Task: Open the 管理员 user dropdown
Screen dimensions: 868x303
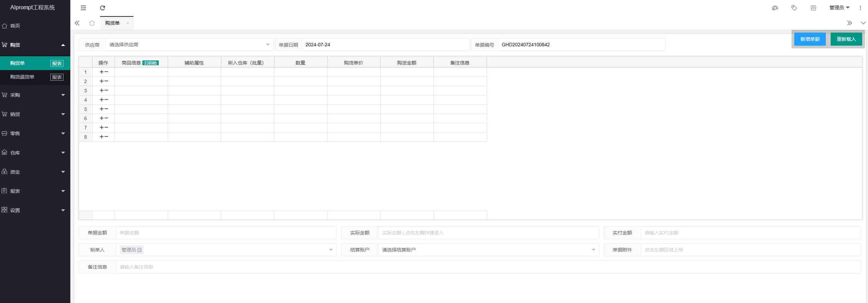Action: pyautogui.click(x=839, y=8)
